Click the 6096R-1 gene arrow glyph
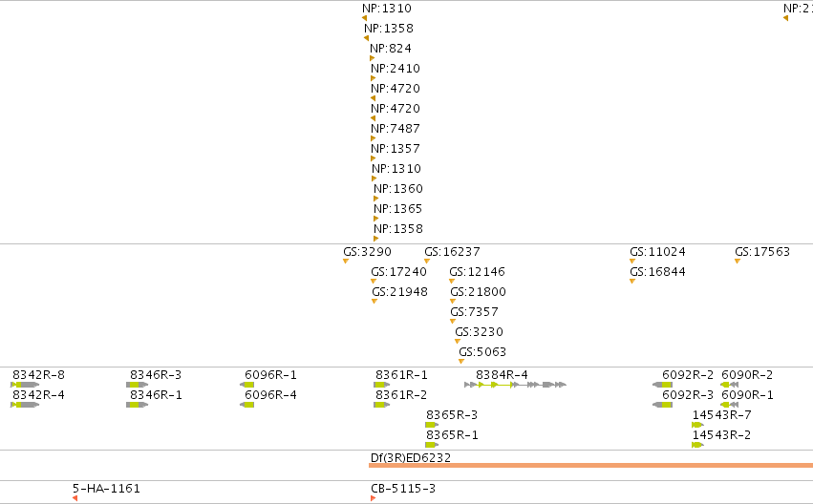The width and height of the screenshot is (813, 504). [x=246, y=385]
